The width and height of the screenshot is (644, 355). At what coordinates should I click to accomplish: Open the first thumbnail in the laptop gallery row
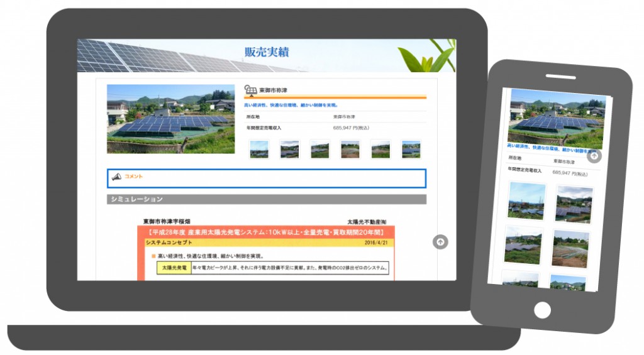[259, 149]
